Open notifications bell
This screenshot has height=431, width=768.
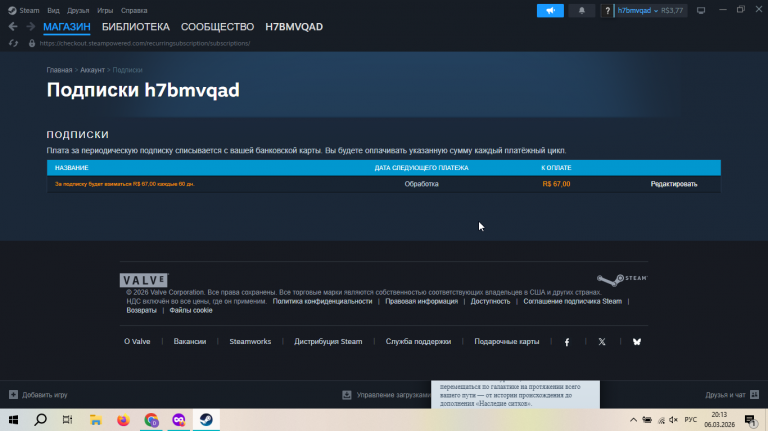pos(581,10)
